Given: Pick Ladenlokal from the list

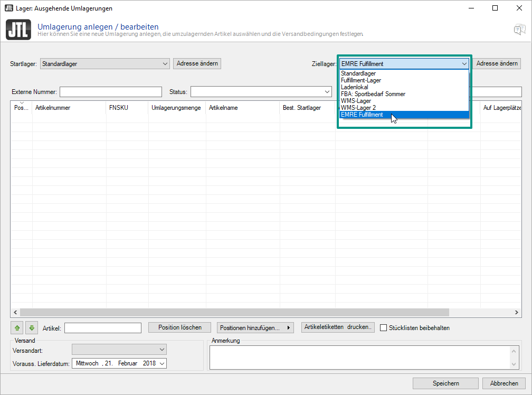Looking at the screenshot, I should (355, 87).
